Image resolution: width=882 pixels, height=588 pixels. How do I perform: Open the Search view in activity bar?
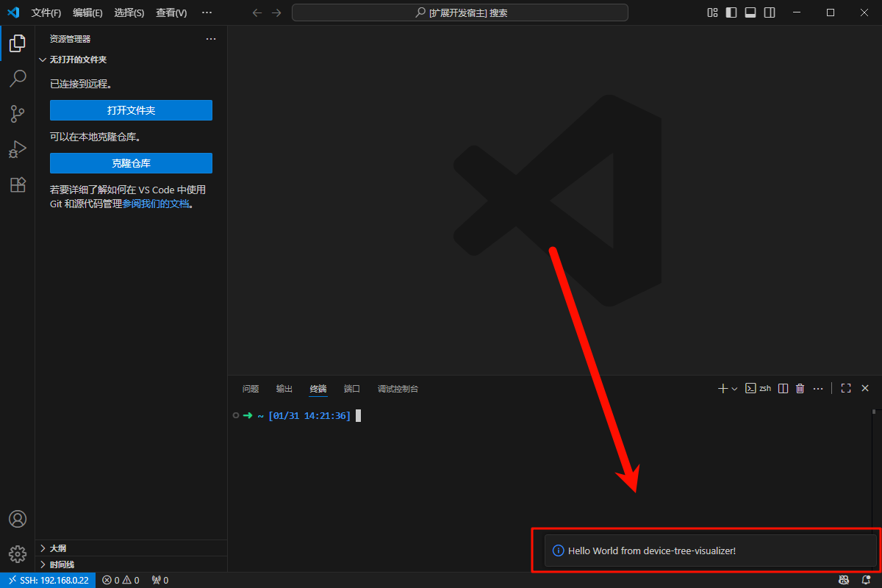[x=18, y=78]
